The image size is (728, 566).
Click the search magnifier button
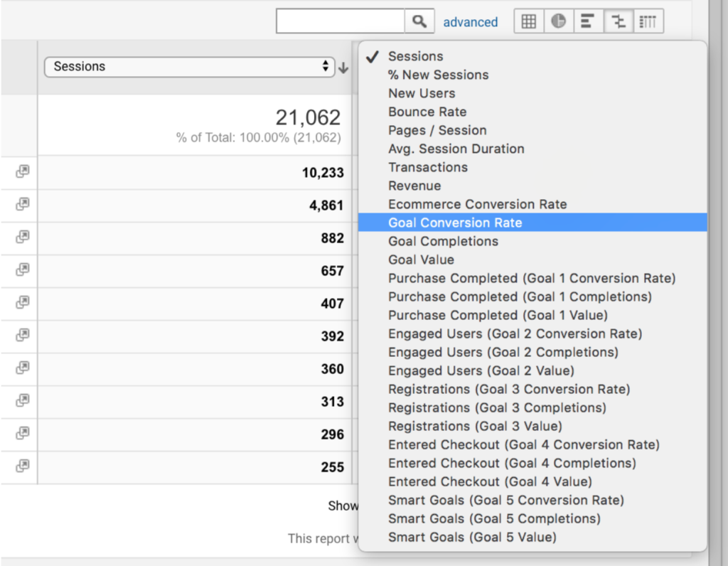pos(419,21)
